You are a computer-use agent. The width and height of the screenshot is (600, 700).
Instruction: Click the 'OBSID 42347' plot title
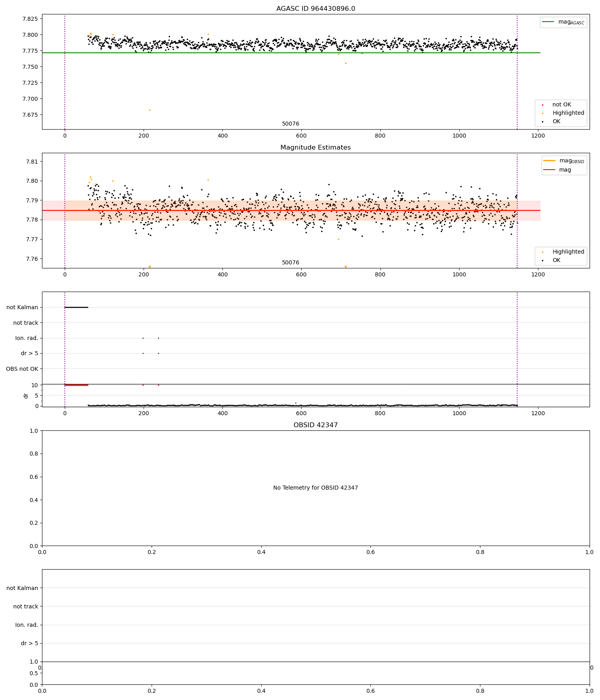[316, 425]
